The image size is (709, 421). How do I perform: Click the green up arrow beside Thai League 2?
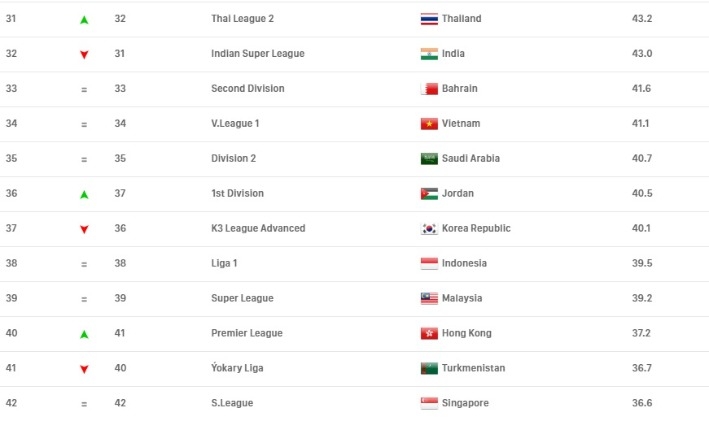point(84,20)
